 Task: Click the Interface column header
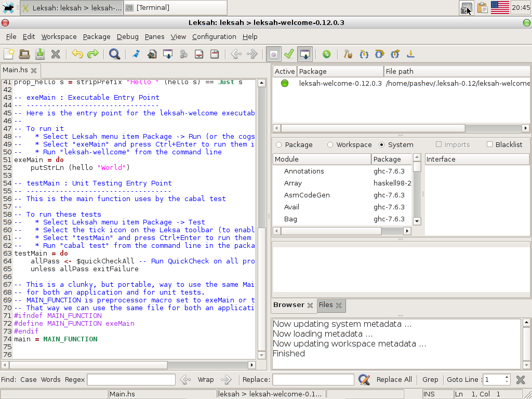(x=477, y=159)
